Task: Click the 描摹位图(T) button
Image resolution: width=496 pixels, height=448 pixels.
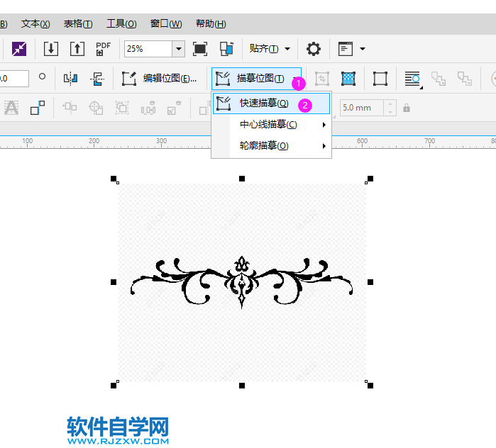Action: click(x=256, y=79)
